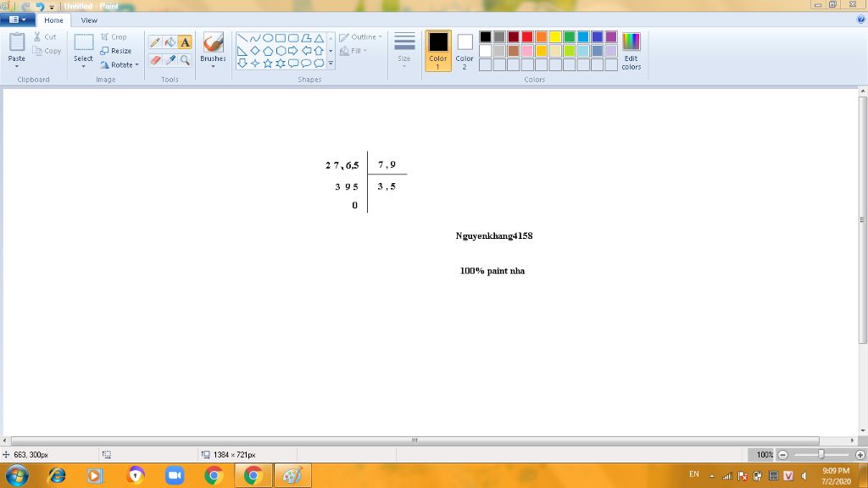
Task: Click the horizontal scrollbar
Action: tap(415, 441)
